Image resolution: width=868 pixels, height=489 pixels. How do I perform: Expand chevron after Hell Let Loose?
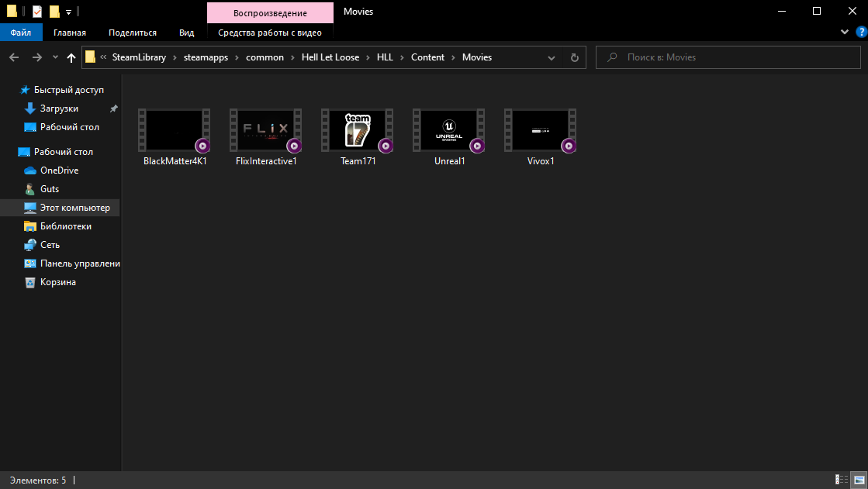(368, 57)
